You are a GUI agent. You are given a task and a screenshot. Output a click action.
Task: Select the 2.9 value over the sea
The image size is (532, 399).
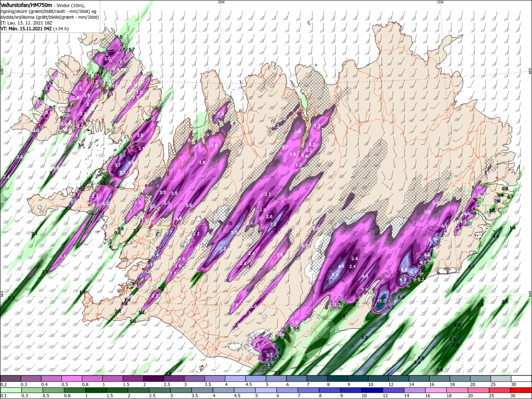pos(457,325)
